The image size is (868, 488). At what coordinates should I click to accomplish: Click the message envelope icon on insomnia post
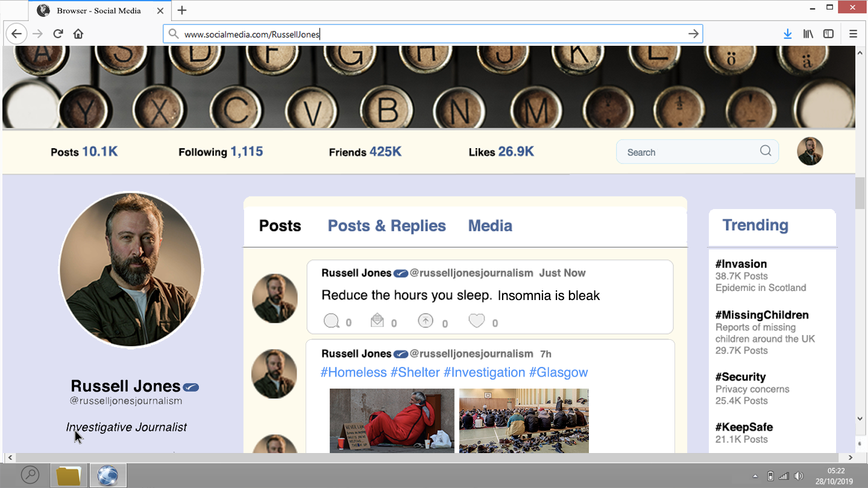(x=377, y=320)
